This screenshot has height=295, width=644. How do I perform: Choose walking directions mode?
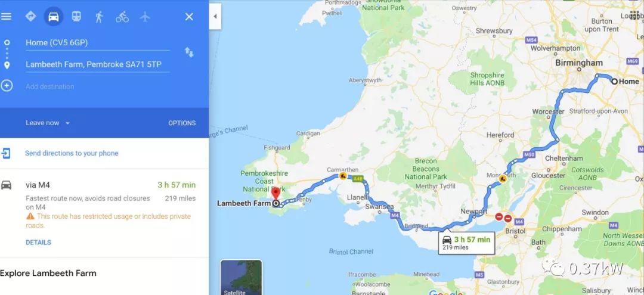click(x=99, y=17)
